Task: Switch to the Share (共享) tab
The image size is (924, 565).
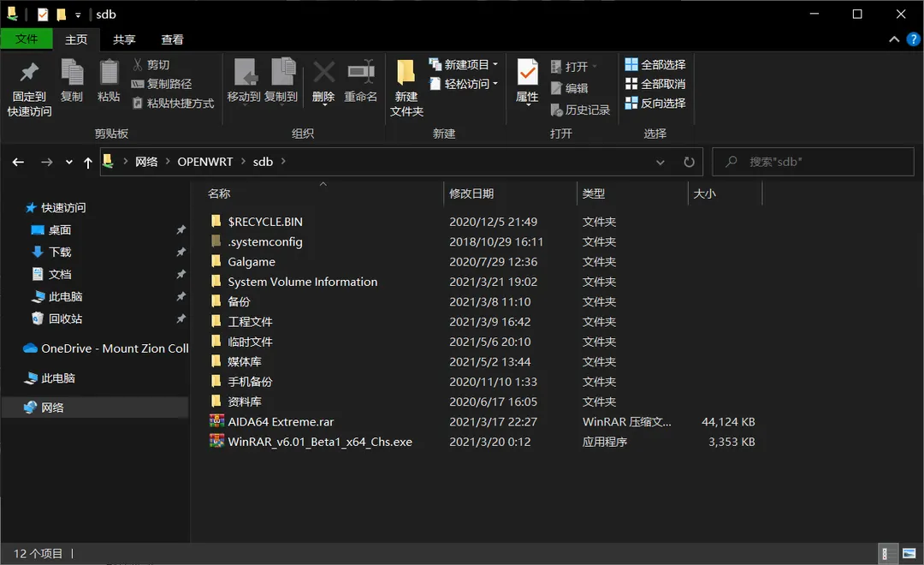Action: [x=124, y=39]
